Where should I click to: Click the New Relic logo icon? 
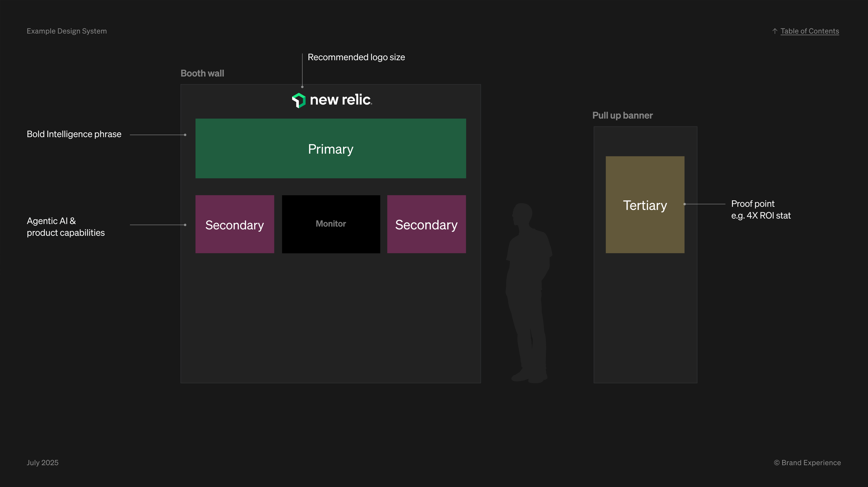tap(299, 100)
